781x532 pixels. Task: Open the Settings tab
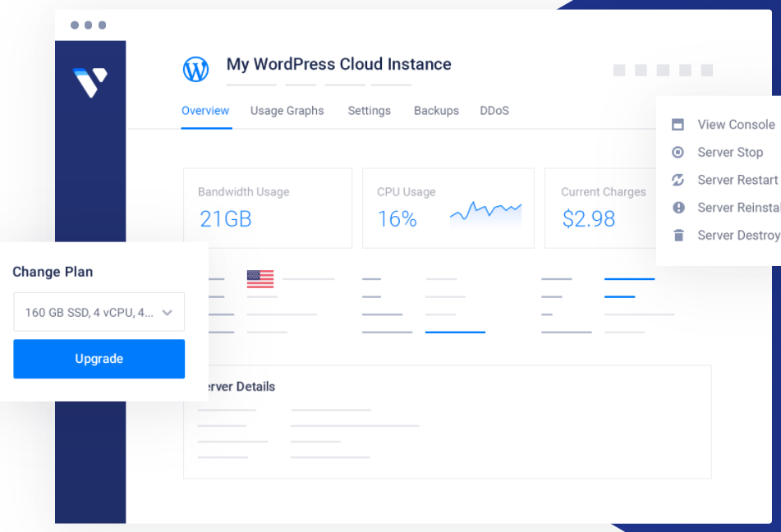pos(369,111)
